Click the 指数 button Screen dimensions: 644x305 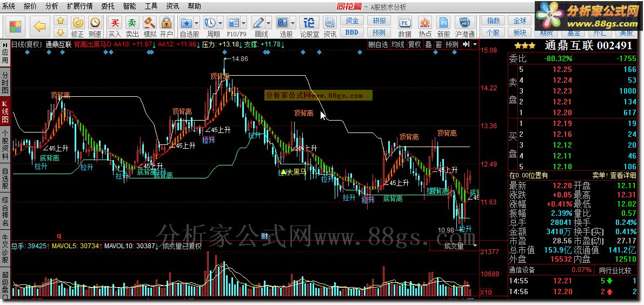coord(493,21)
